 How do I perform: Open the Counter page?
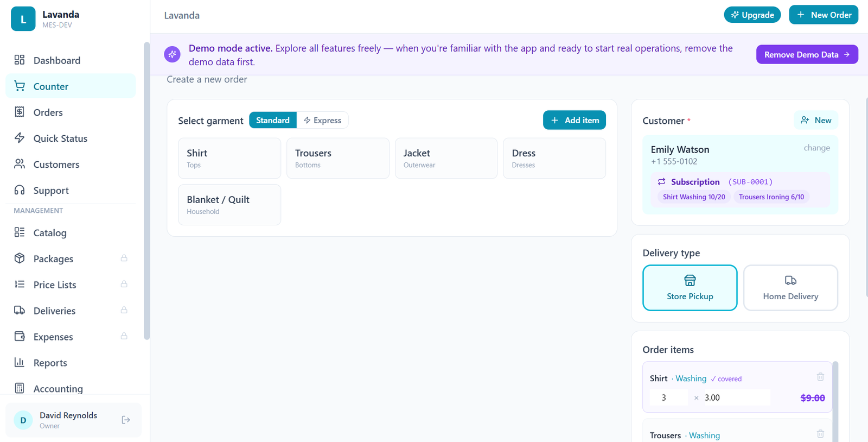click(x=71, y=86)
